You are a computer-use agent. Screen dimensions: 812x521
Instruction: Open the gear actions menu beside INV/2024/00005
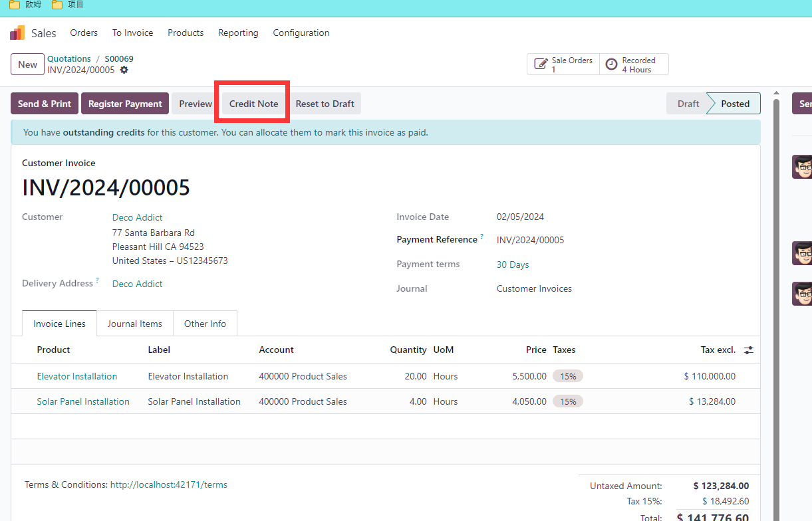124,70
